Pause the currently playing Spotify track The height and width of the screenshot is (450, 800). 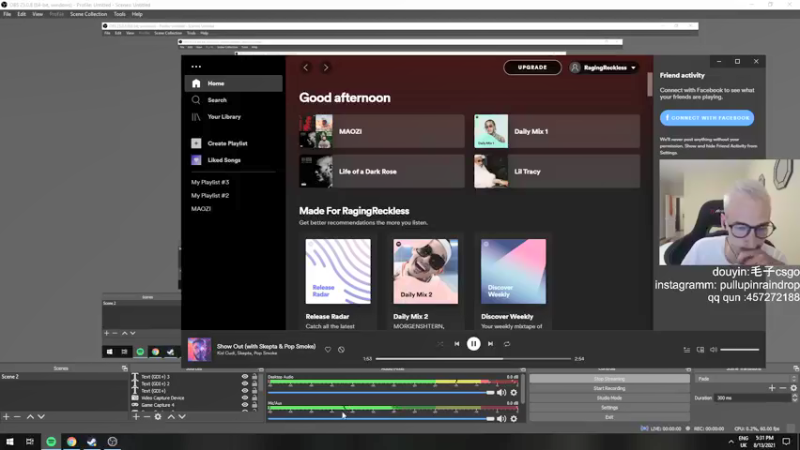(473, 344)
